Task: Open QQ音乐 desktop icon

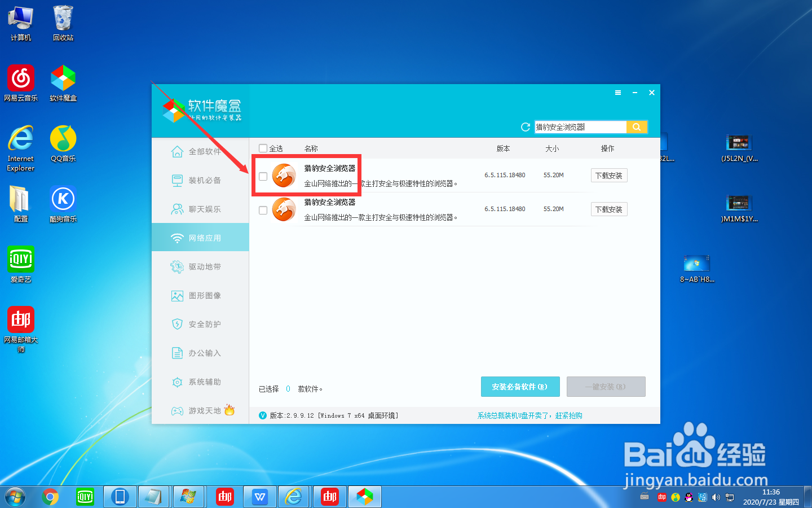Action: (x=63, y=144)
